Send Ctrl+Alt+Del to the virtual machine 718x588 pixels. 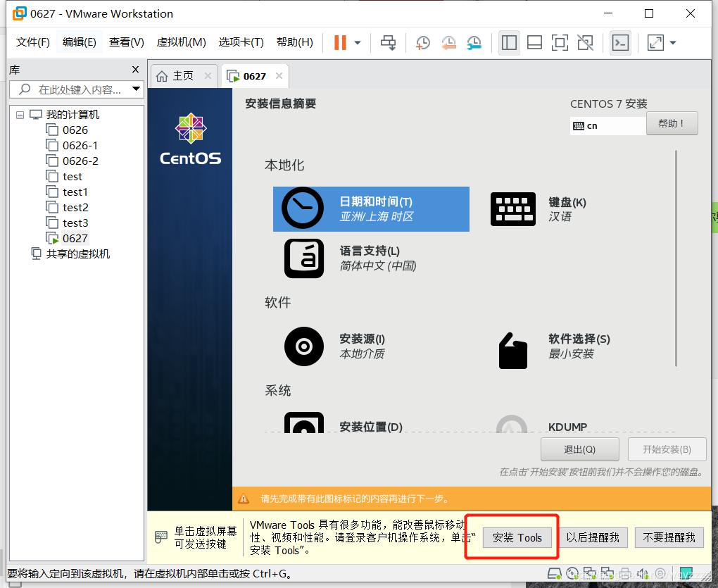point(388,43)
